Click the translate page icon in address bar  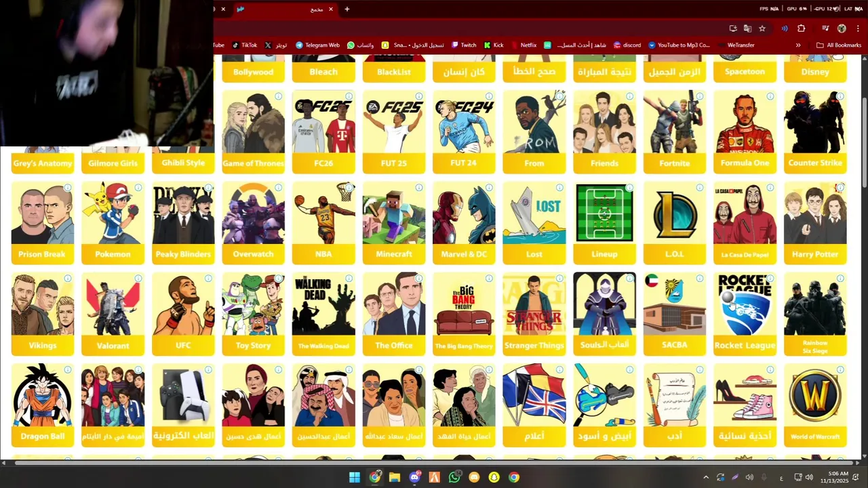click(x=747, y=28)
